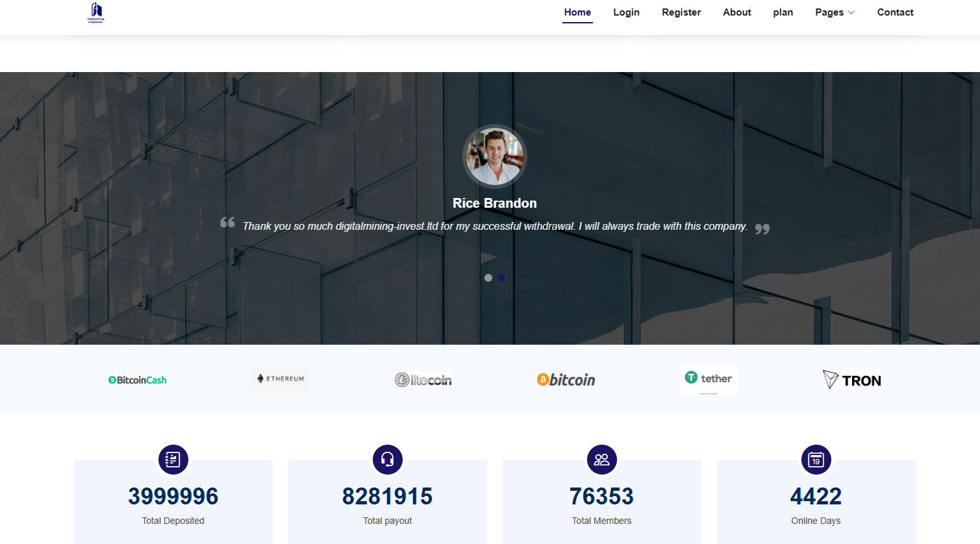Go to the Home menu item

click(x=577, y=12)
